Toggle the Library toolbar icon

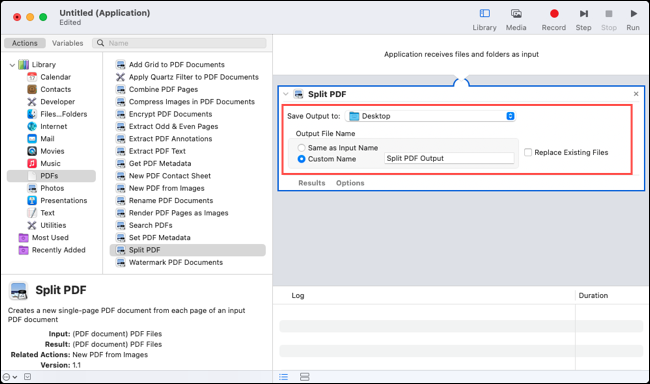484,19
